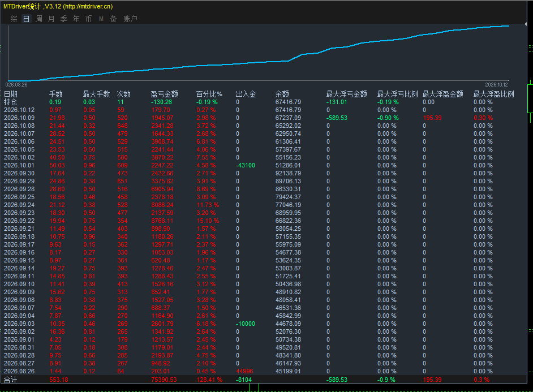
Task: Open the 备 tab
Action: 113,19
